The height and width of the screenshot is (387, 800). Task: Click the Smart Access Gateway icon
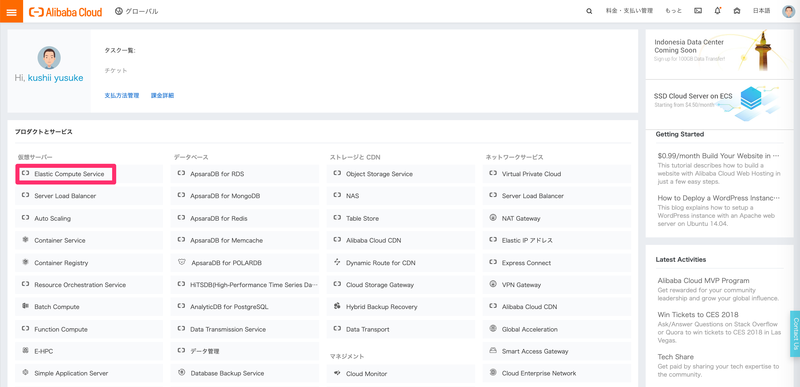(493, 351)
